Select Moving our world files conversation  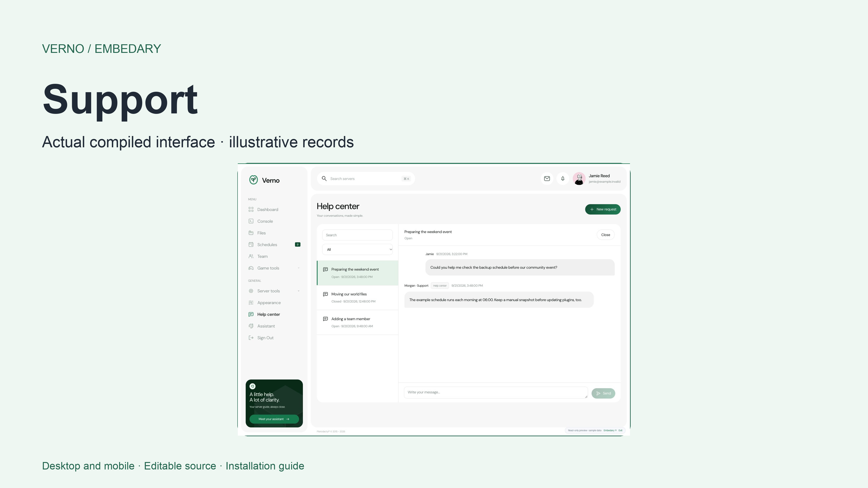coord(358,298)
